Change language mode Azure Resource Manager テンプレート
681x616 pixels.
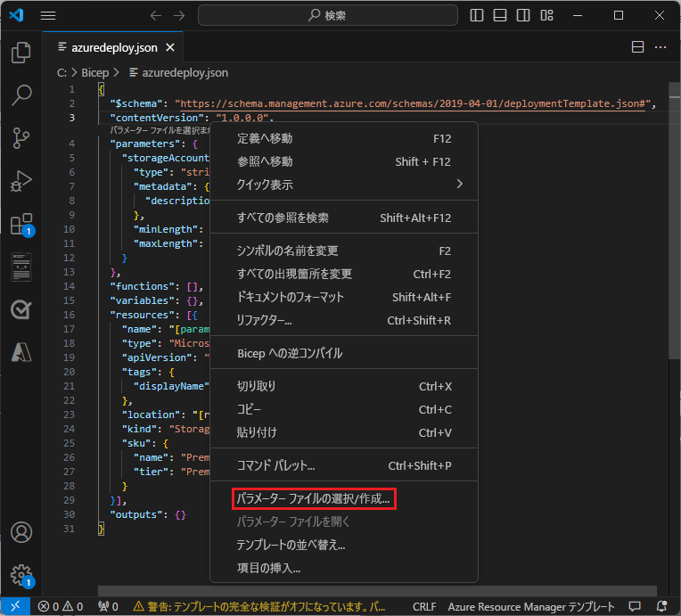click(530, 606)
